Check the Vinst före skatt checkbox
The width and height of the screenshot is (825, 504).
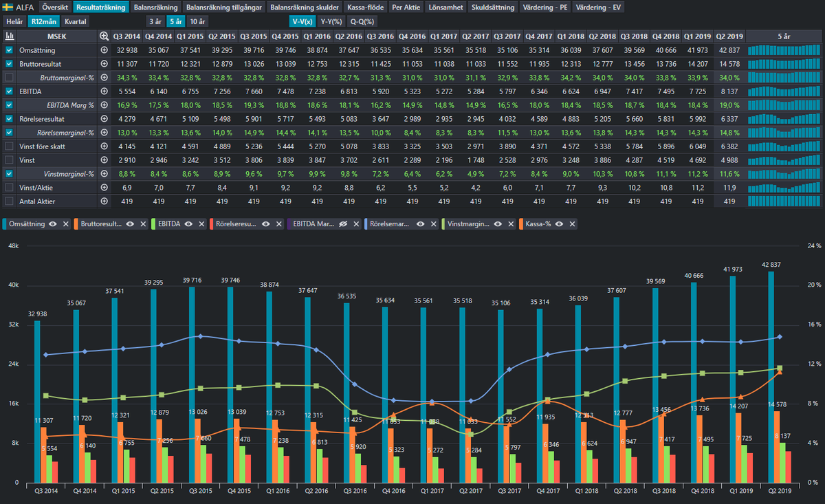click(x=9, y=146)
